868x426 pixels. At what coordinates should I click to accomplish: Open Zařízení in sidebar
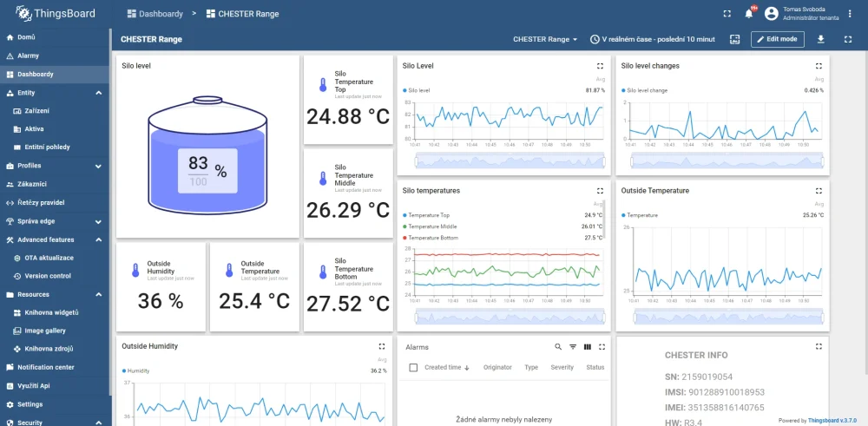[x=56, y=111]
